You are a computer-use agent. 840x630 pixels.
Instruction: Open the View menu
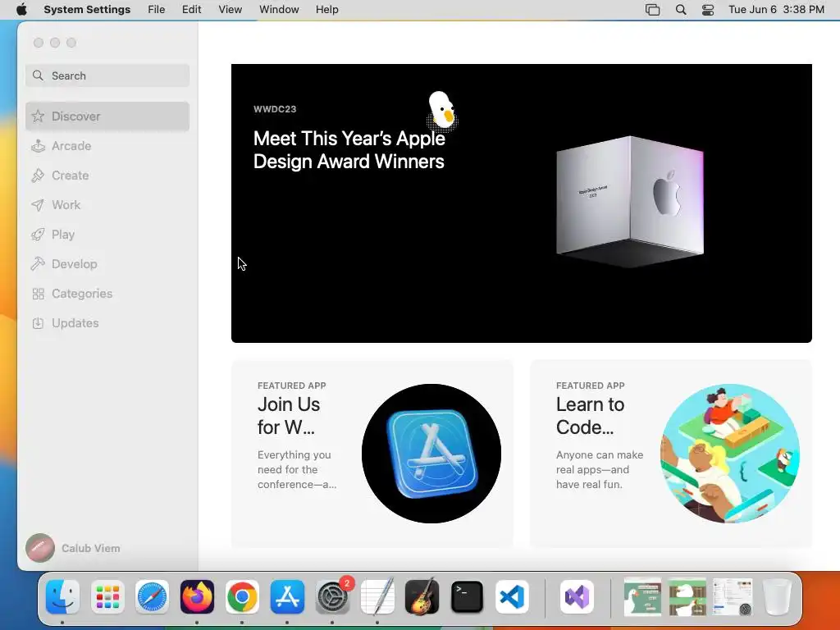(231, 10)
